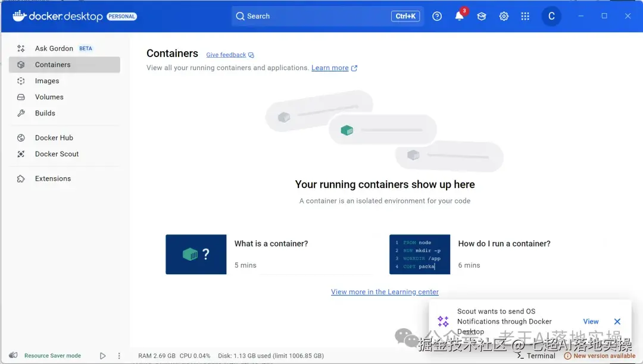This screenshot has height=364, width=643.
Task: Click New version available notice
Action: [x=600, y=356]
